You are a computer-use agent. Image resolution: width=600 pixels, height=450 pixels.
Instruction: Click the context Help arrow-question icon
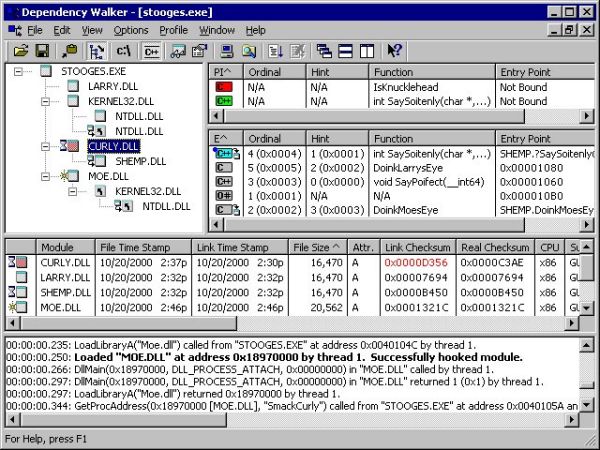(x=394, y=50)
